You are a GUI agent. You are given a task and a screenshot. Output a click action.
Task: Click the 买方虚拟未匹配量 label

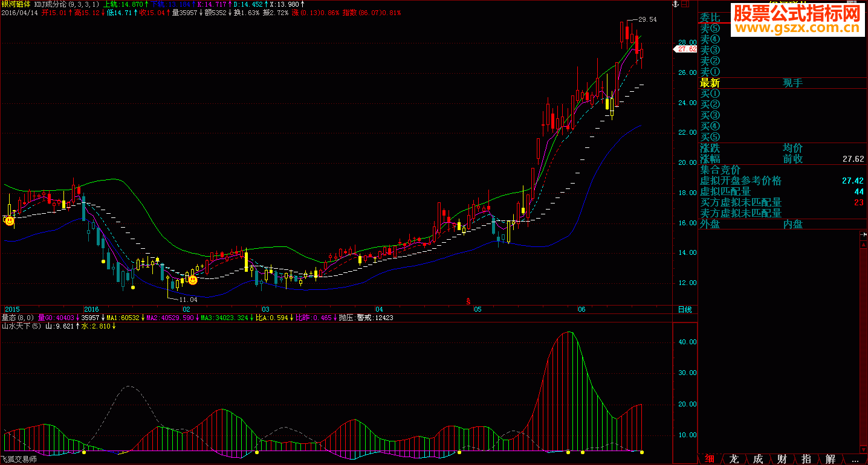[x=741, y=202]
